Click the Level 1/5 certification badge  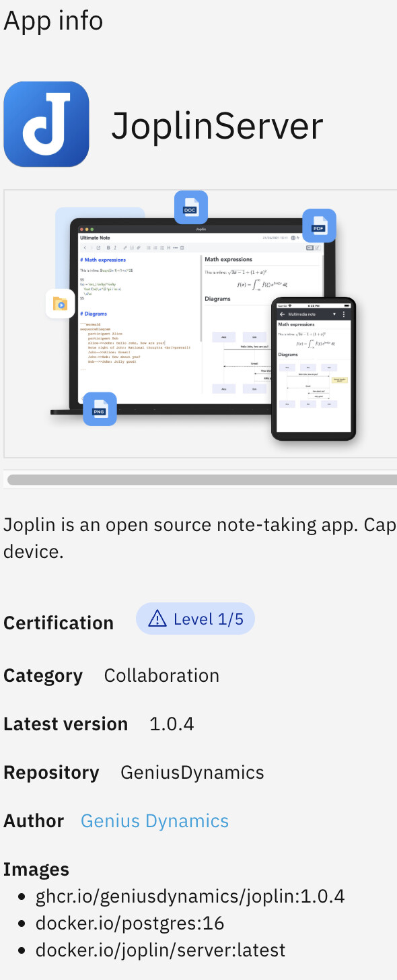coord(195,619)
